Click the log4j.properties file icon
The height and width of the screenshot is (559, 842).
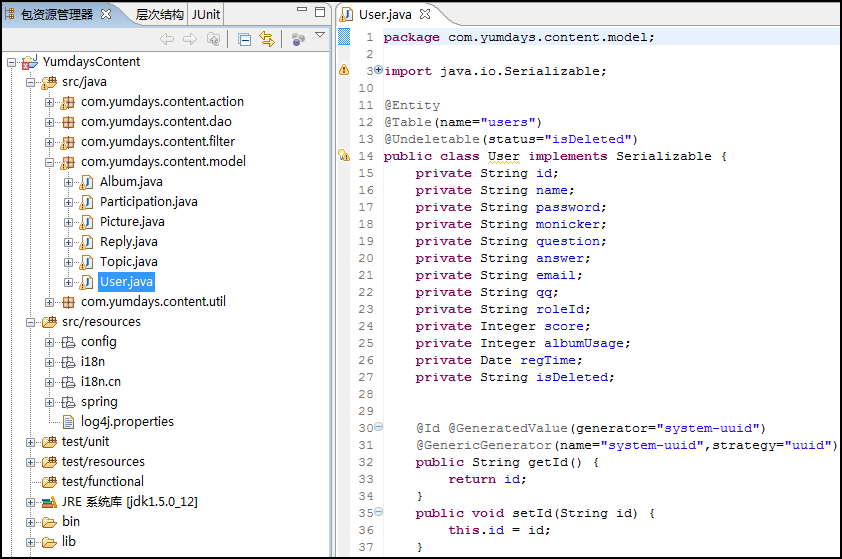(x=68, y=422)
